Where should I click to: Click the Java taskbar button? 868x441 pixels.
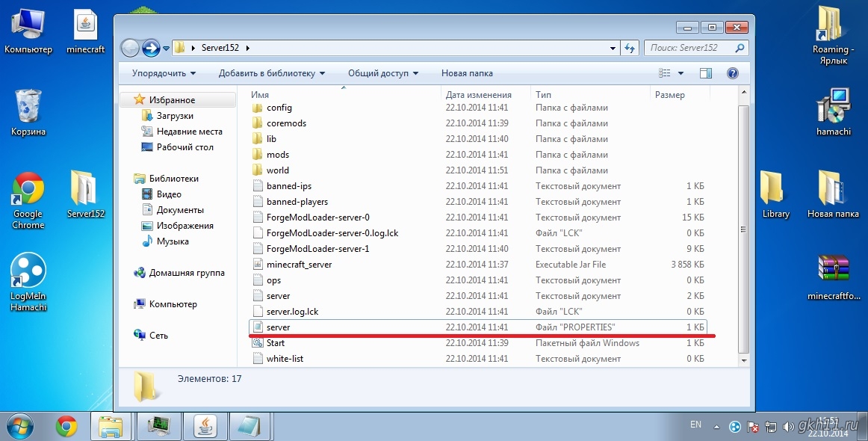(x=205, y=427)
